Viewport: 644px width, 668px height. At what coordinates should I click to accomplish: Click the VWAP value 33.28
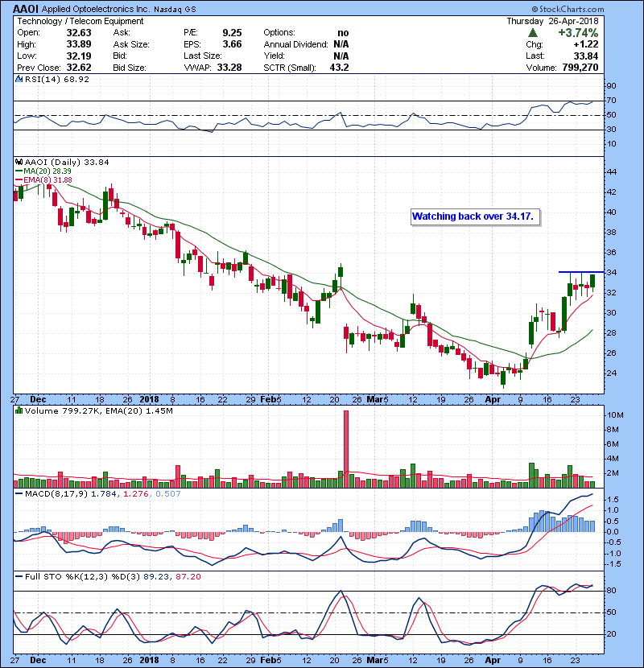coord(229,68)
